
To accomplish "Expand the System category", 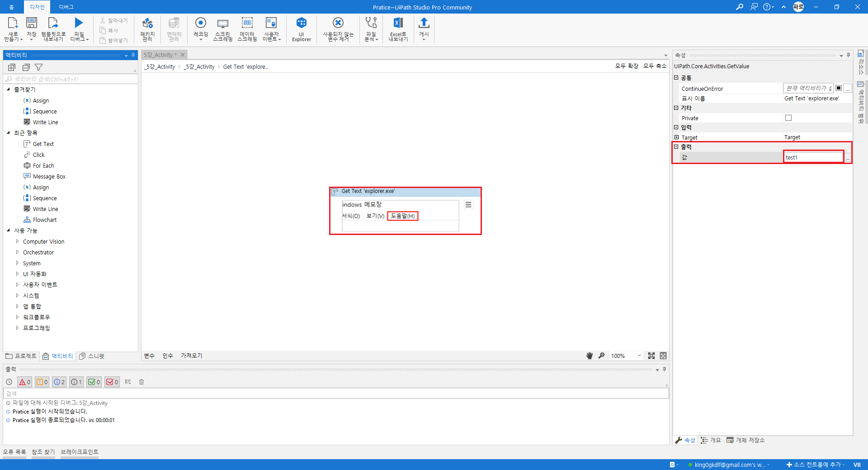I will [x=17, y=263].
